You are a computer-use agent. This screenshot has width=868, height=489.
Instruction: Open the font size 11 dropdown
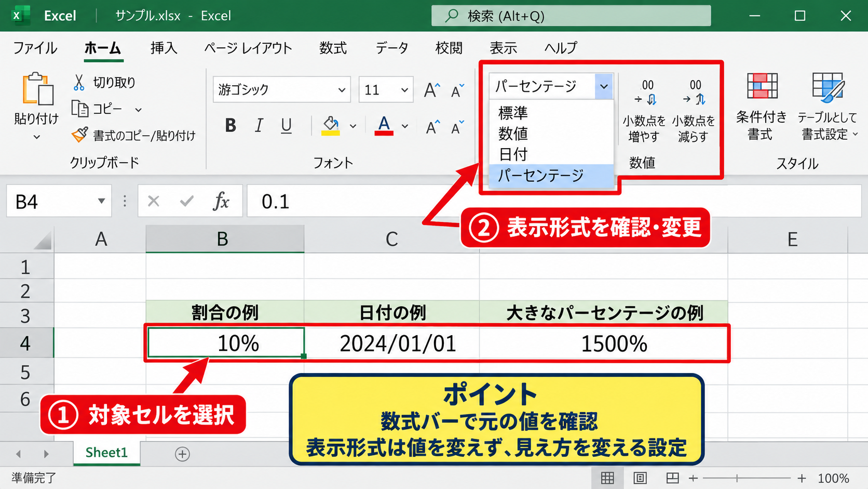point(404,90)
